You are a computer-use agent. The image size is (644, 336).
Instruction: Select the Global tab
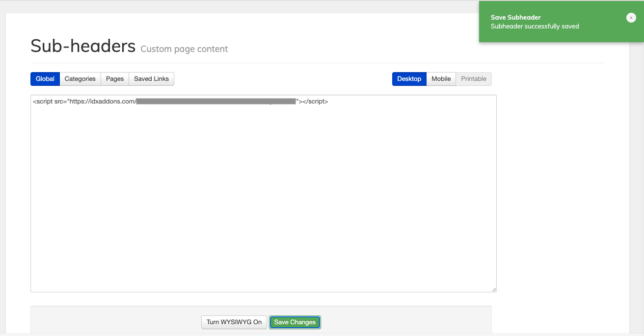tap(45, 79)
